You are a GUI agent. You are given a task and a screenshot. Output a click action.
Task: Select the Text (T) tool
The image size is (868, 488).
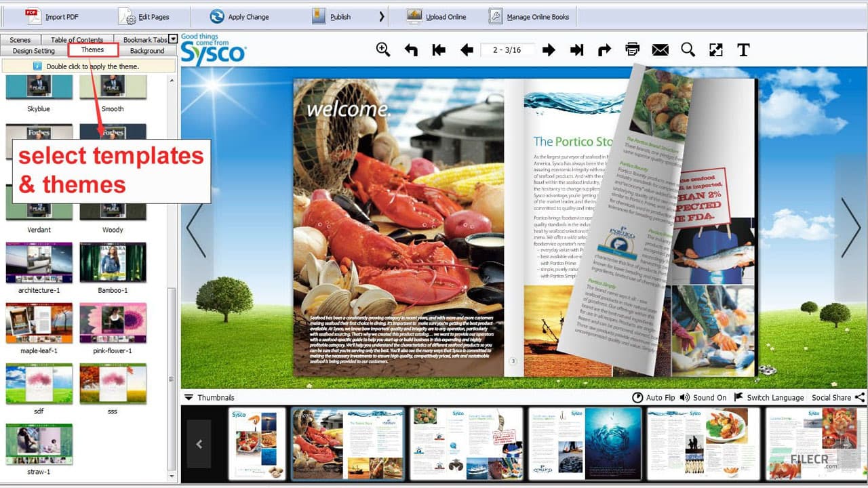(x=743, y=49)
